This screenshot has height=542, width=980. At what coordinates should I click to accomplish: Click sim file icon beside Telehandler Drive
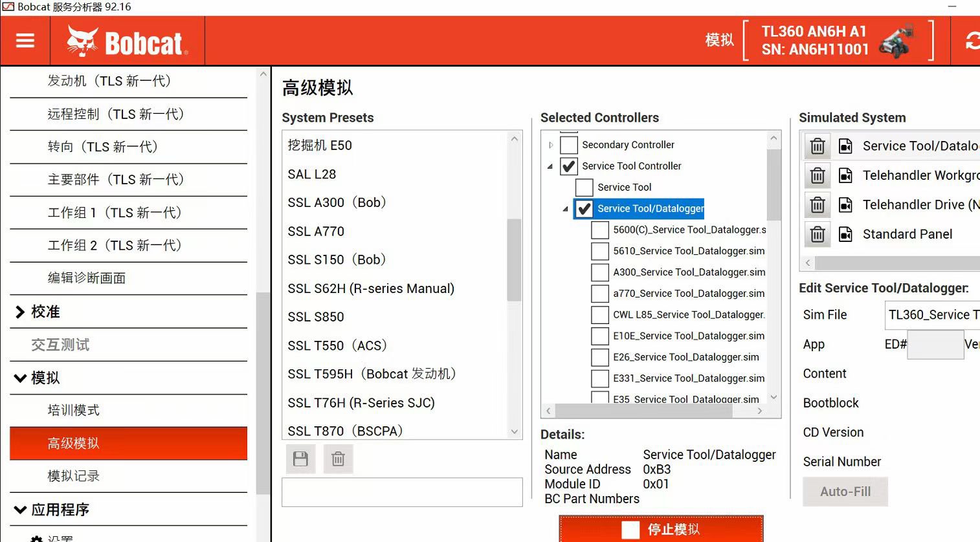point(845,205)
